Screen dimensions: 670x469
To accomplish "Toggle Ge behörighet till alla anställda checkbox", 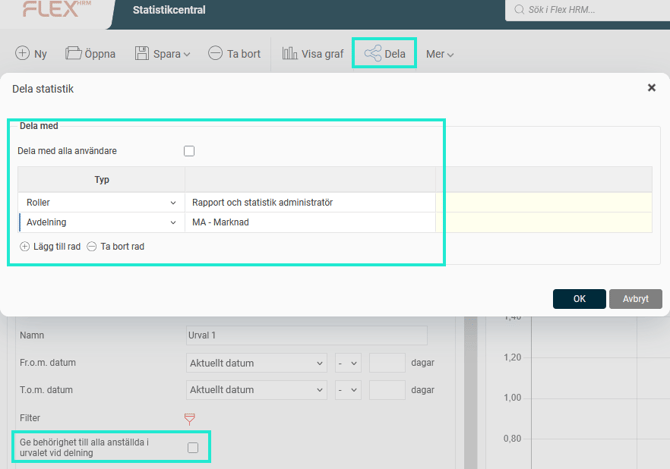I will point(193,447).
